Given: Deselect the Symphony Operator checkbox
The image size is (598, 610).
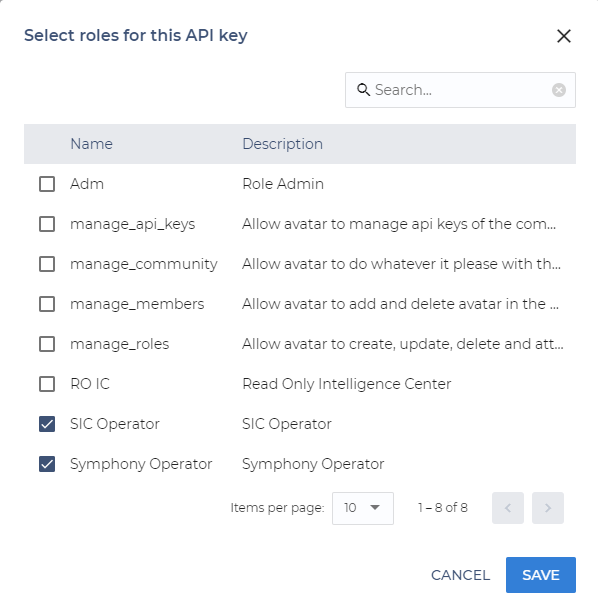Looking at the screenshot, I should click(x=47, y=464).
